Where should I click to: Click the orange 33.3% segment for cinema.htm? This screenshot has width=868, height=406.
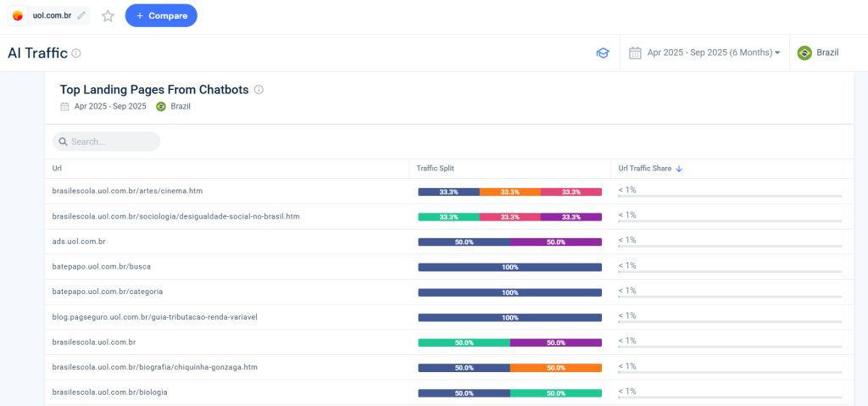509,192
